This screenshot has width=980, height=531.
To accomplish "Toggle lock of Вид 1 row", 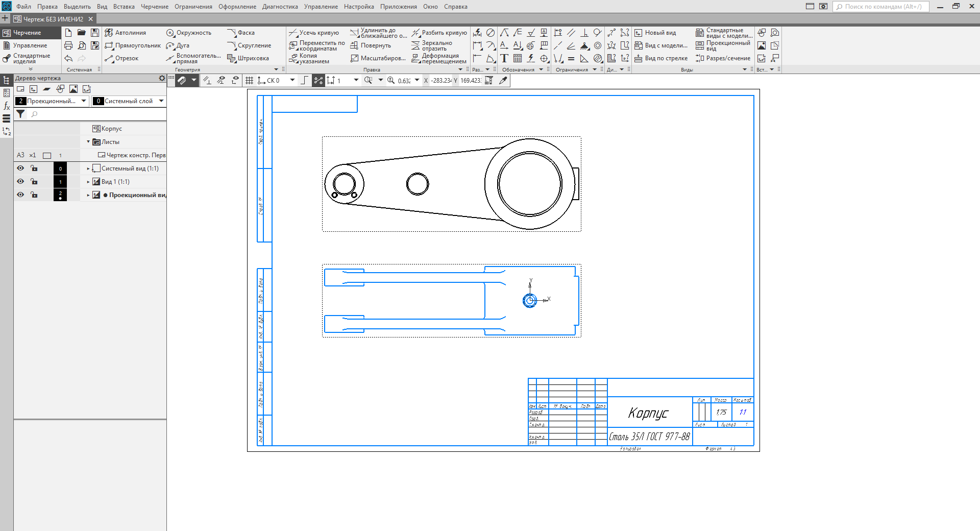I will [34, 181].
